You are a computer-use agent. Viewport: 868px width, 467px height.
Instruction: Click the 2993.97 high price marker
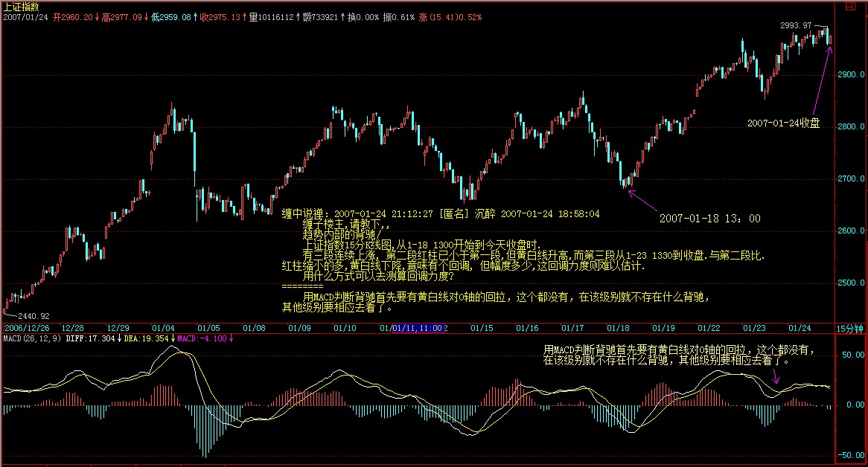[x=795, y=25]
